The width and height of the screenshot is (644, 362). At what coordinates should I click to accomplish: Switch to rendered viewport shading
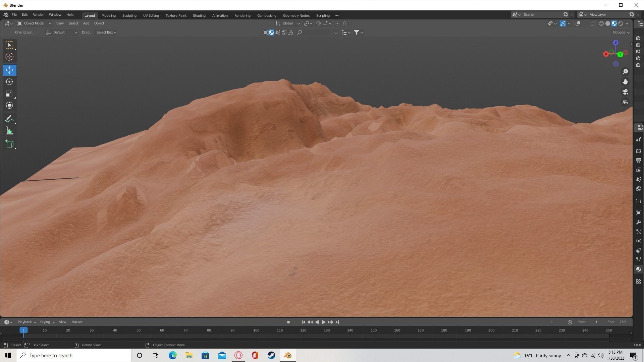[x=621, y=23]
